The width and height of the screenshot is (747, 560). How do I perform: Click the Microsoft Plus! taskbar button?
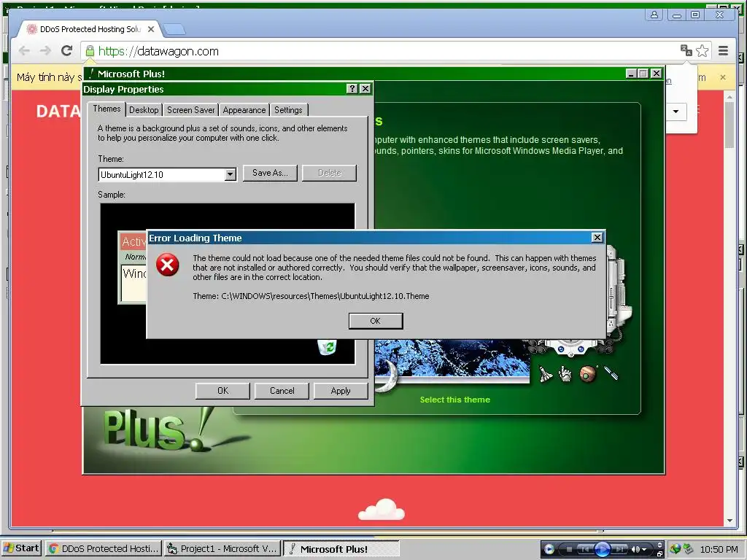[341, 548]
